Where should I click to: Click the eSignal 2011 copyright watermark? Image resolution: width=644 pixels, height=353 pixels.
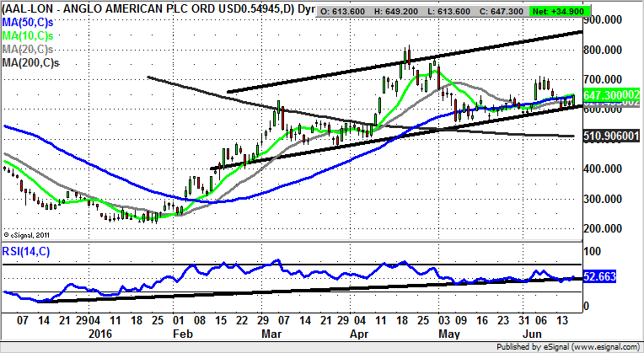[28, 234]
